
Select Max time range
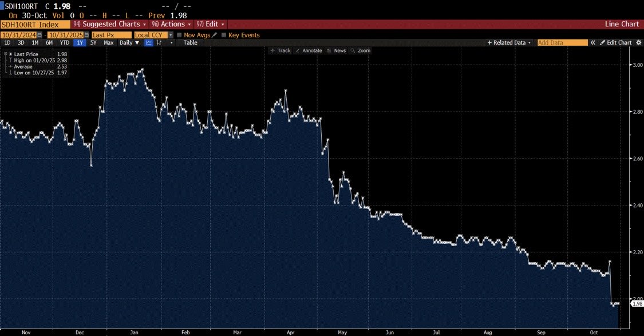coord(108,43)
